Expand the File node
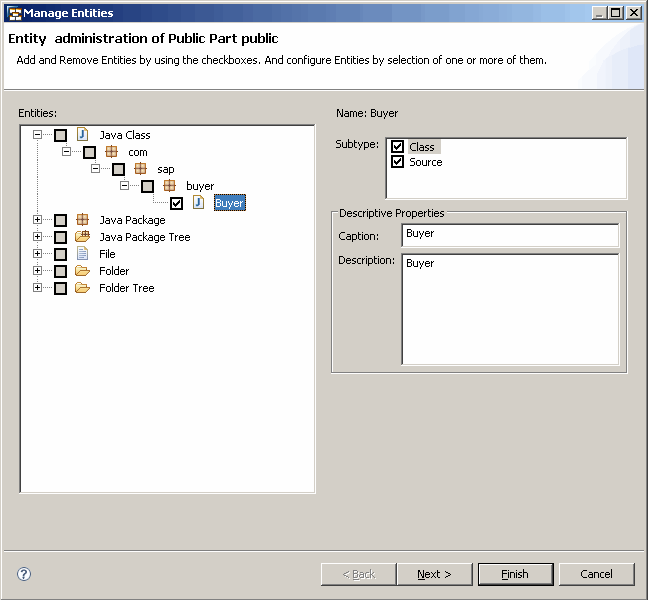The width and height of the screenshot is (648, 600). 37,253
